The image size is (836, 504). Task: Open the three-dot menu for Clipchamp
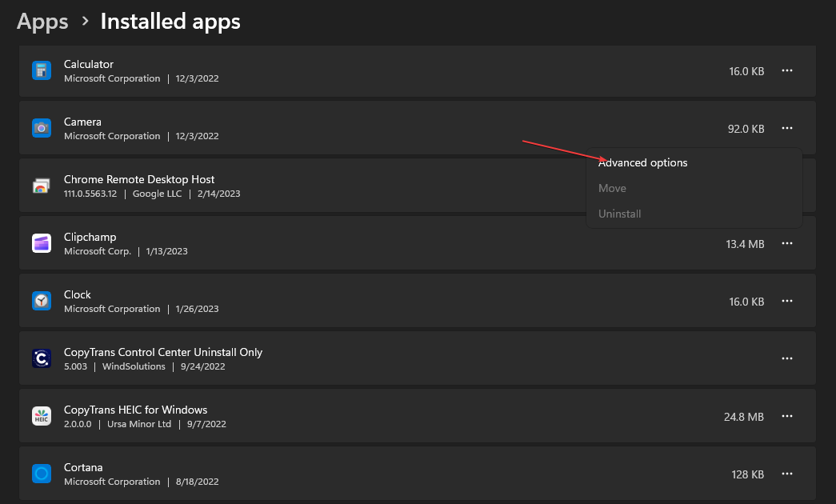tap(787, 243)
